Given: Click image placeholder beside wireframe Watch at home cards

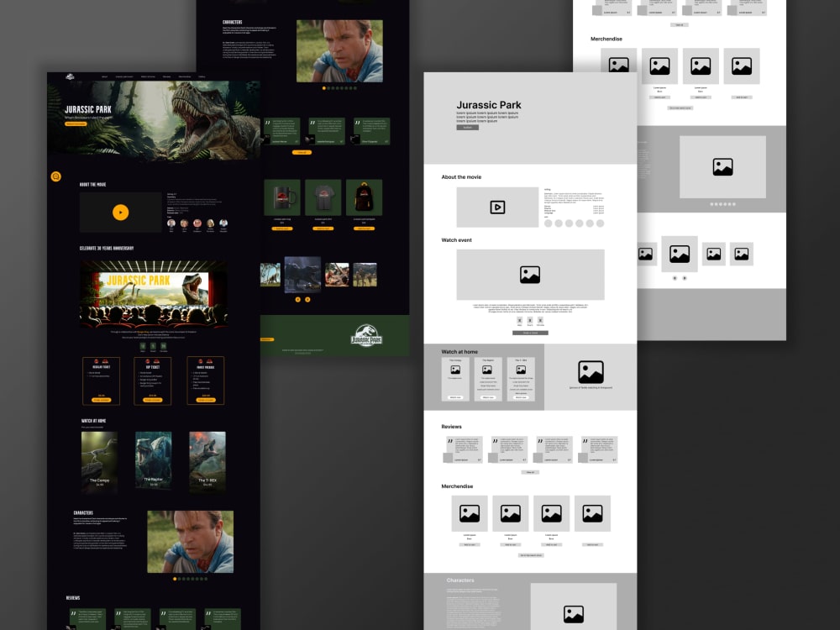Looking at the screenshot, I should pyautogui.click(x=591, y=372).
